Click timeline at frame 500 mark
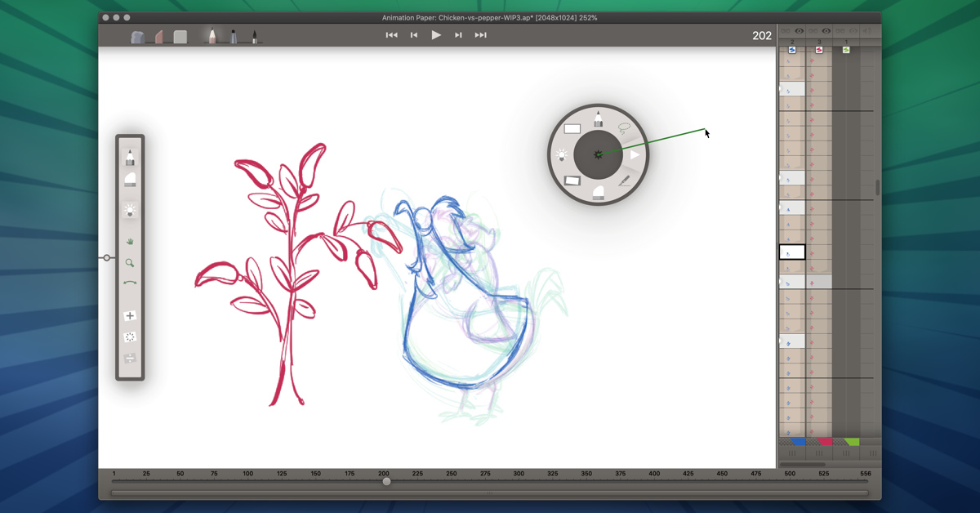This screenshot has height=513, width=980. (x=790, y=474)
